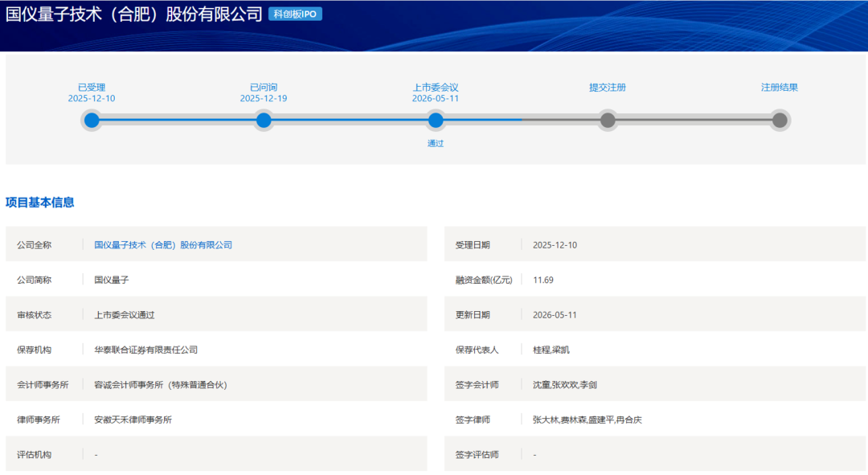Image resolution: width=868 pixels, height=475 pixels.
Task: Click the page title 国仪量子技术（合肥）股份有限公司
Action: [134, 14]
